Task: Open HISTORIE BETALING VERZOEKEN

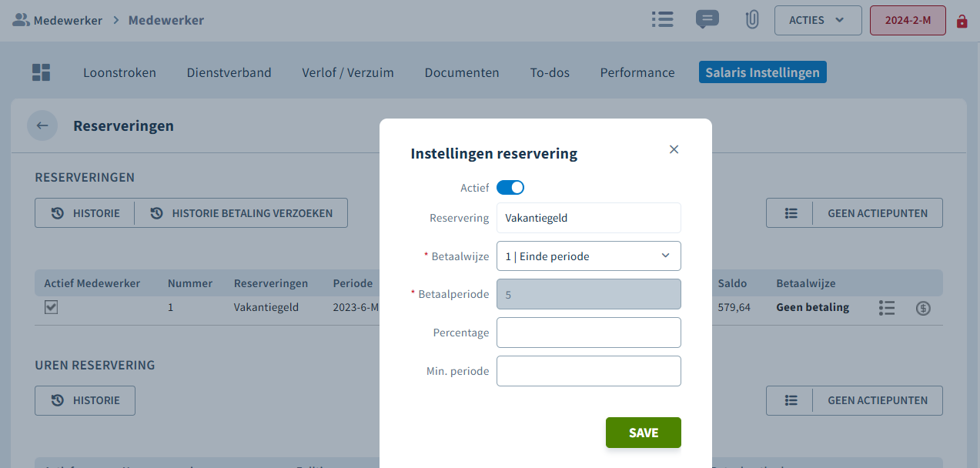Action: [x=241, y=213]
